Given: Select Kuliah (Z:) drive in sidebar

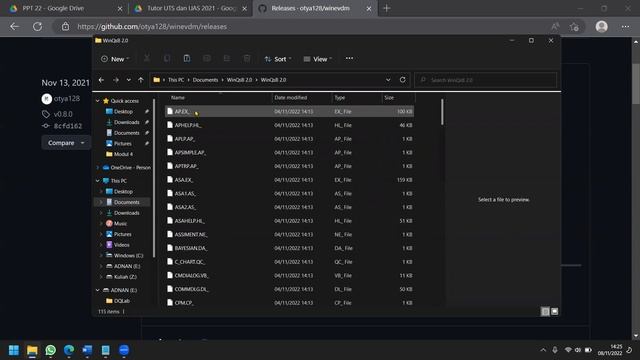Looking at the screenshot, I should coord(125,277).
